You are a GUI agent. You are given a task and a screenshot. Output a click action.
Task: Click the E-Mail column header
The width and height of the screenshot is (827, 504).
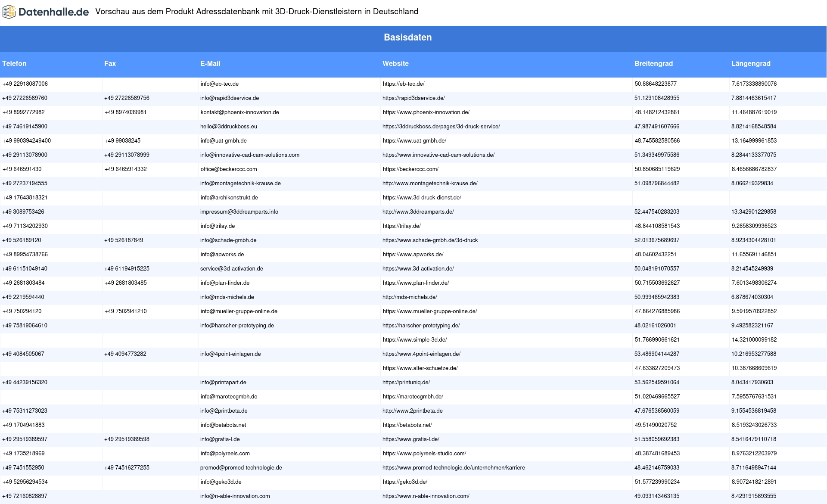[210, 63]
